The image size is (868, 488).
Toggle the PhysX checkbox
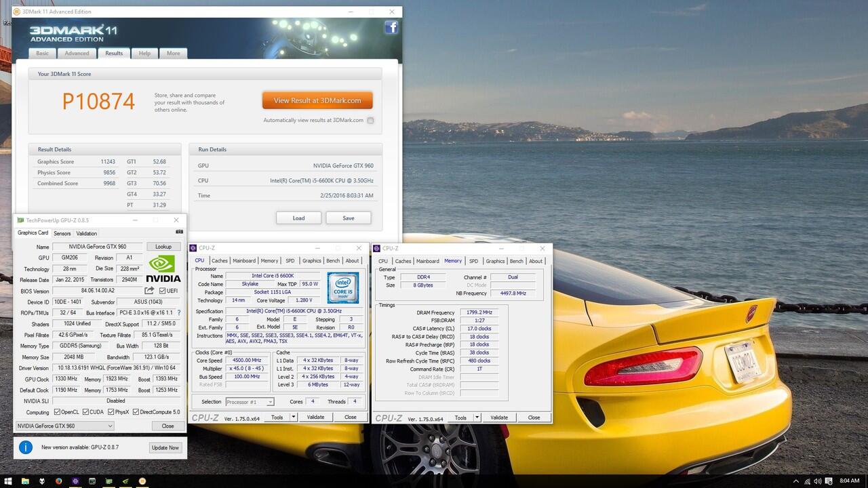(111, 411)
